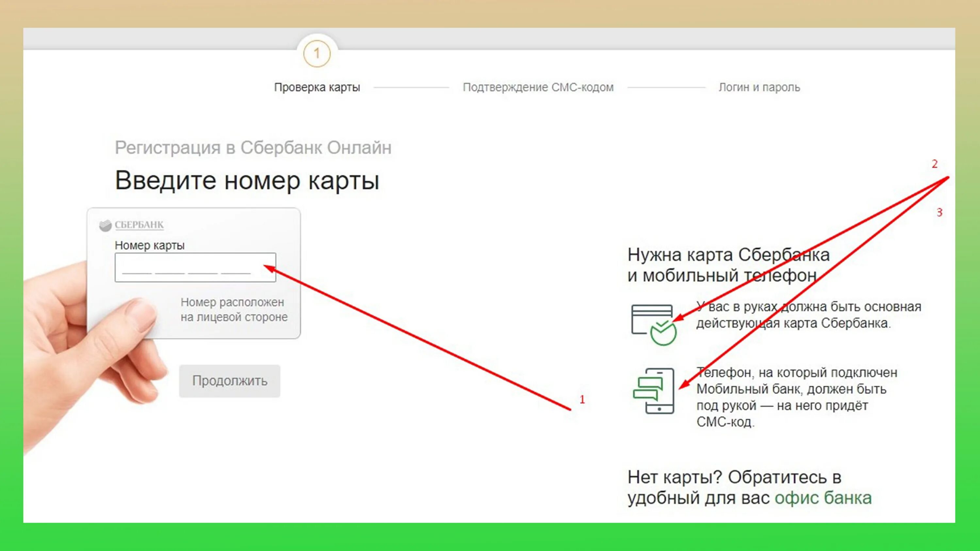The image size is (980, 551).
Task: Select the Проверка карты step
Action: pos(317,87)
